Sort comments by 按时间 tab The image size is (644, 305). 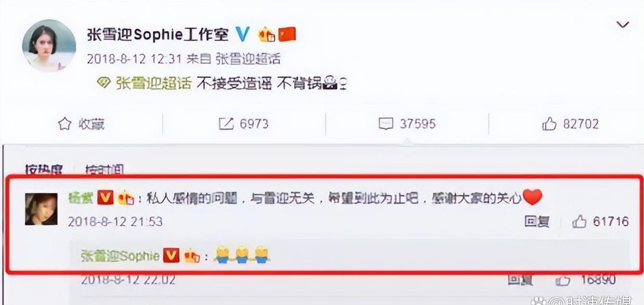coord(105,169)
